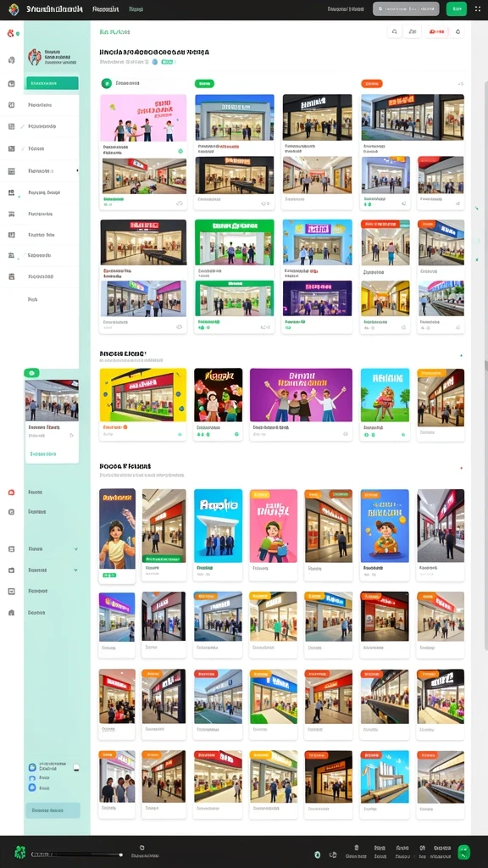The height and width of the screenshot is (868, 488).
Task: Click the orange pill tag above the grid
Action: point(372,84)
